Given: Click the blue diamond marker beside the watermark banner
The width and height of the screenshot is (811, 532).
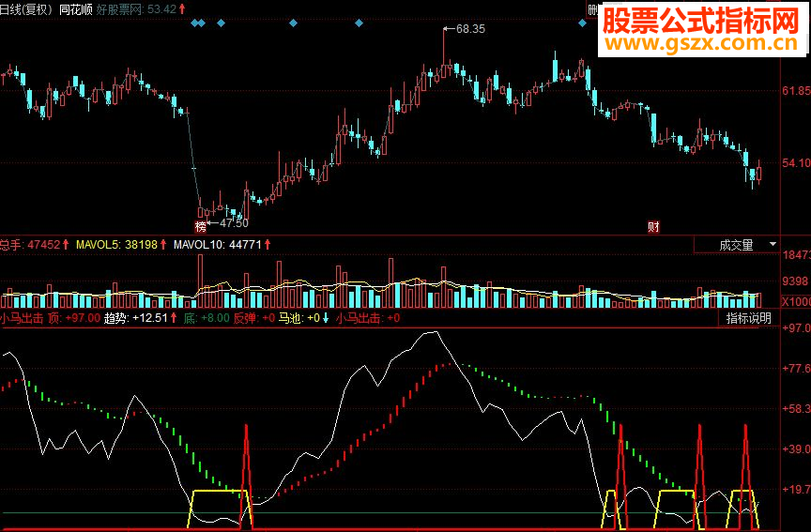Looking at the screenshot, I should pyautogui.click(x=582, y=23).
